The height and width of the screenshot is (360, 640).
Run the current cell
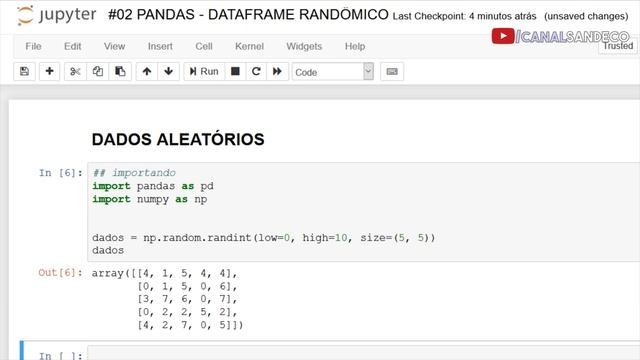[x=204, y=71]
